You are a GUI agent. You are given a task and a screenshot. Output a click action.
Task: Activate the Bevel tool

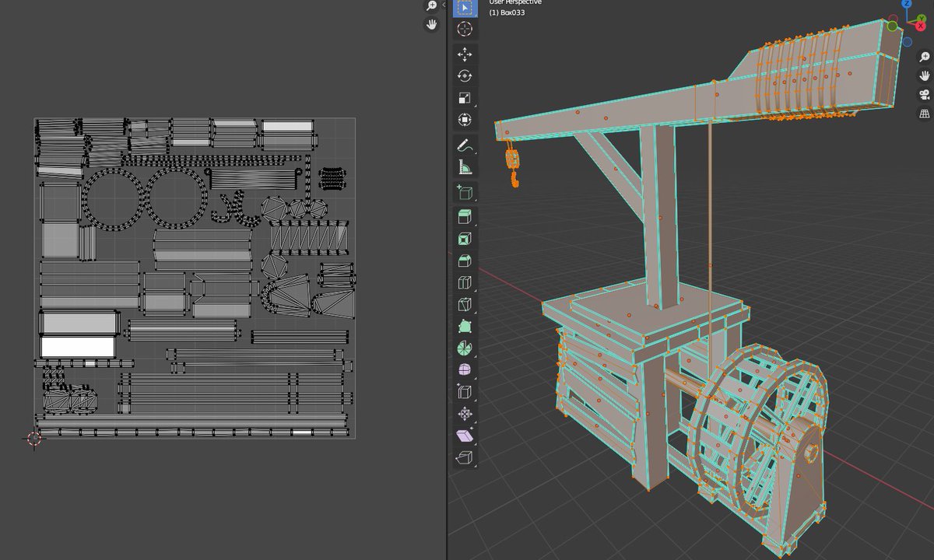click(x=465, y=261)
